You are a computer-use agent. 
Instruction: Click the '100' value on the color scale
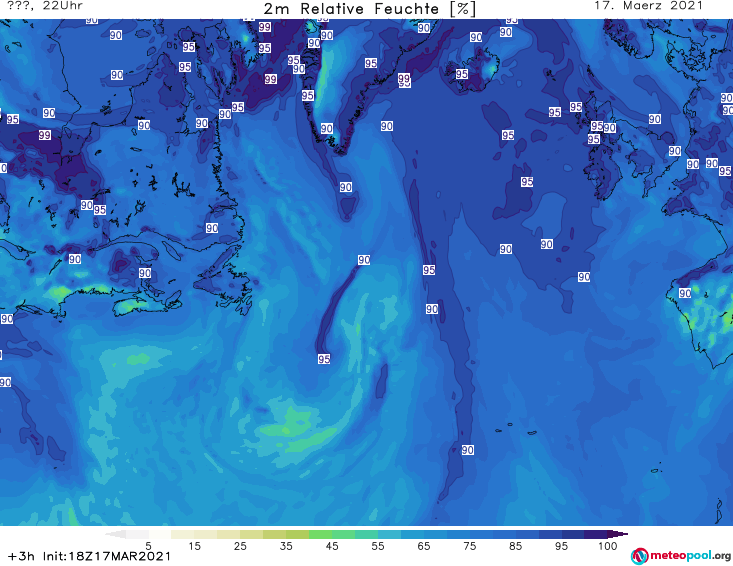click(607, 546)
